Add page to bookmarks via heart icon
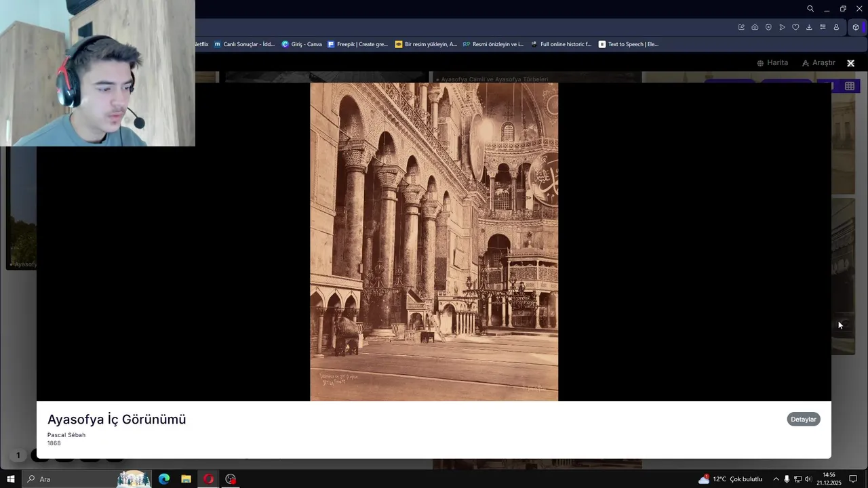Viewport: 868px width, 488px height. 795,27
